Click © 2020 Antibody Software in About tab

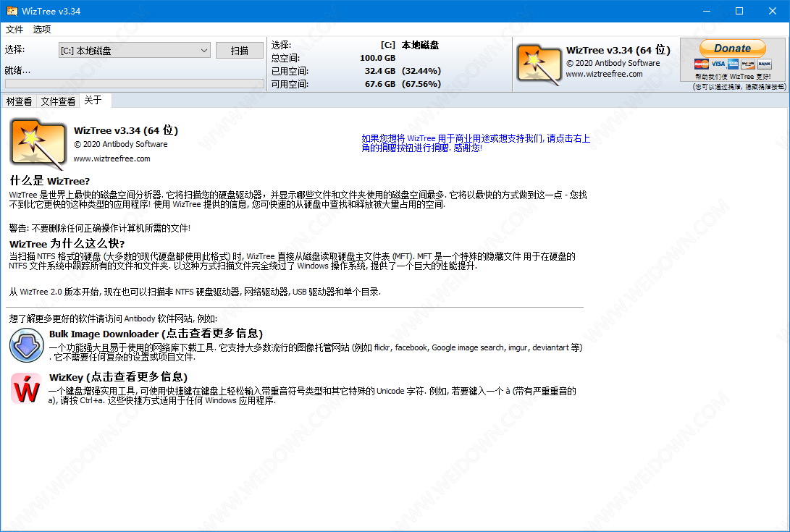click(x=120, y=144)
